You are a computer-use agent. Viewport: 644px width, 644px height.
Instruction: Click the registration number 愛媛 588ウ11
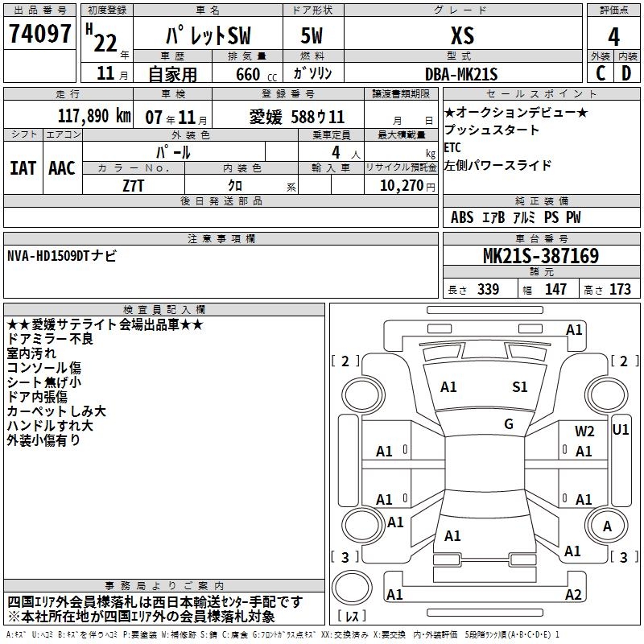(x=297, y=117)
